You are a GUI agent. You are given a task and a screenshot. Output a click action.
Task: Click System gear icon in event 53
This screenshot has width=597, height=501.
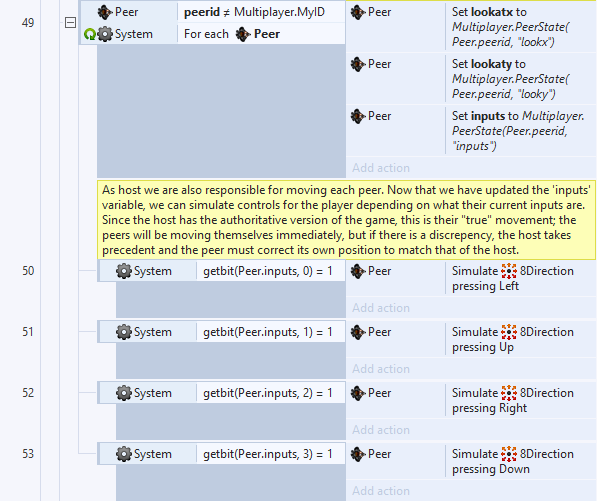[124, 454]
